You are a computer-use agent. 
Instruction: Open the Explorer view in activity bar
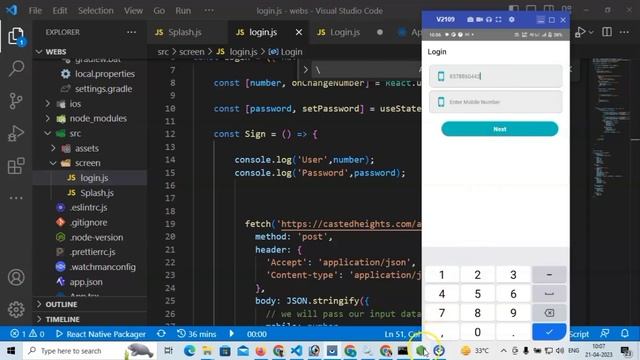(16, 36)
